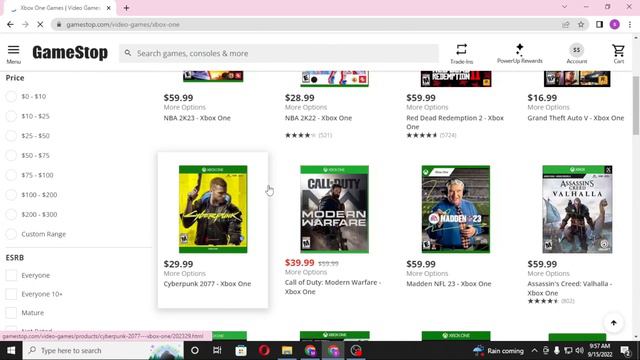Open Assassin's Creed: Valhalla link

point(569,288)
